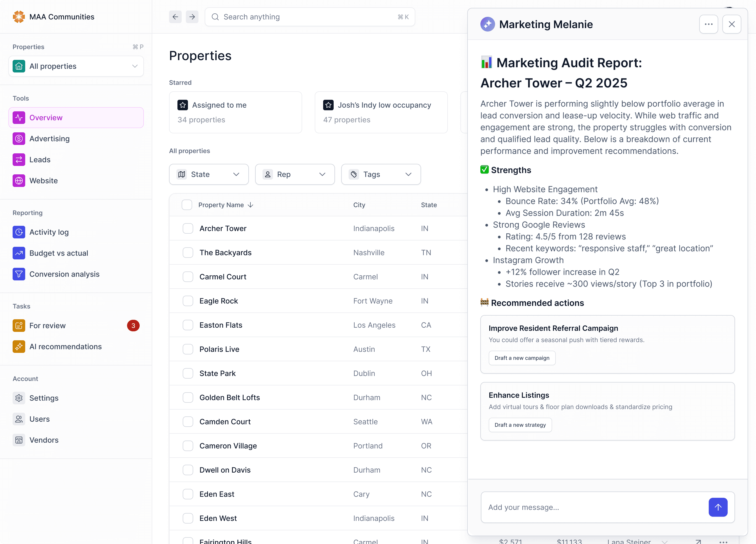Select the Polaris Live row checkbox
Viewport: 756px width, 544px height.
point(188,349)
